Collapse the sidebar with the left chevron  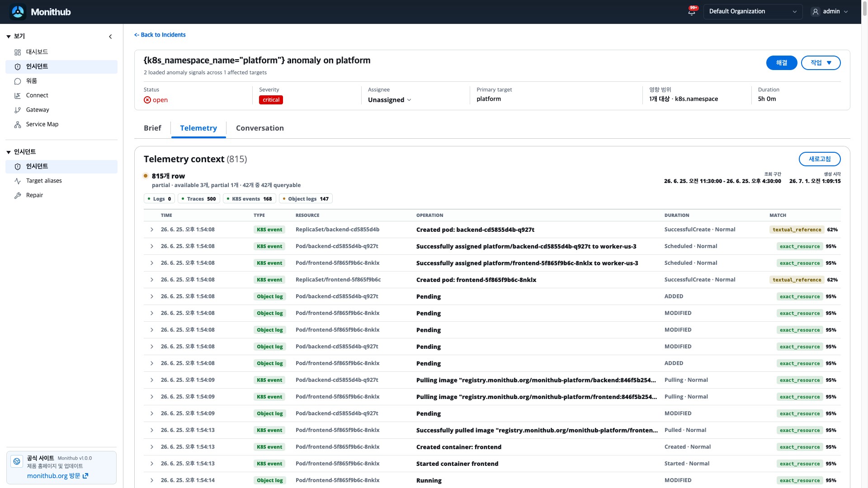coord(110,37)
